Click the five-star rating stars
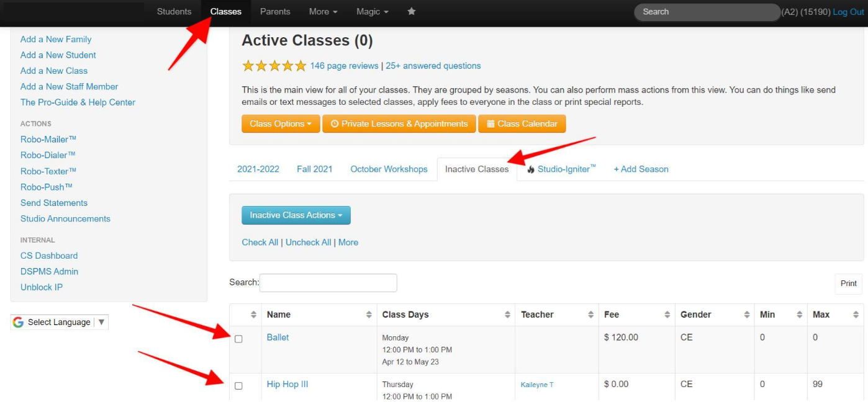The width and height of the screenshot is (868, 402). (x=274, y=66)
